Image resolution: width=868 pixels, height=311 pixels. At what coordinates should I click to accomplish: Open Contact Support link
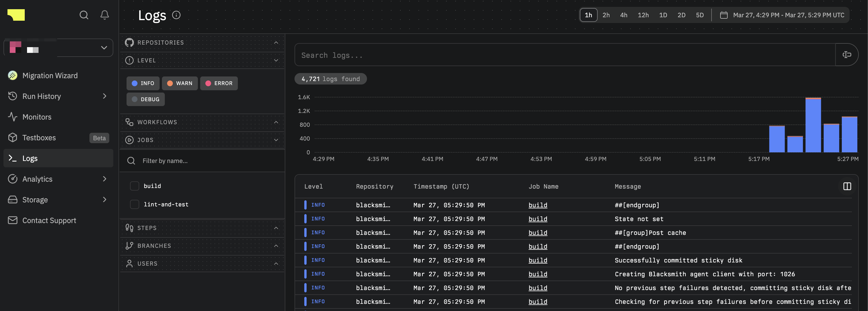click(49, 220)
